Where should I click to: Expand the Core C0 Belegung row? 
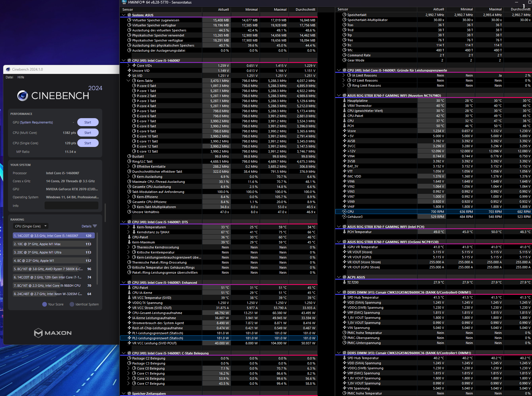(128, 368)
